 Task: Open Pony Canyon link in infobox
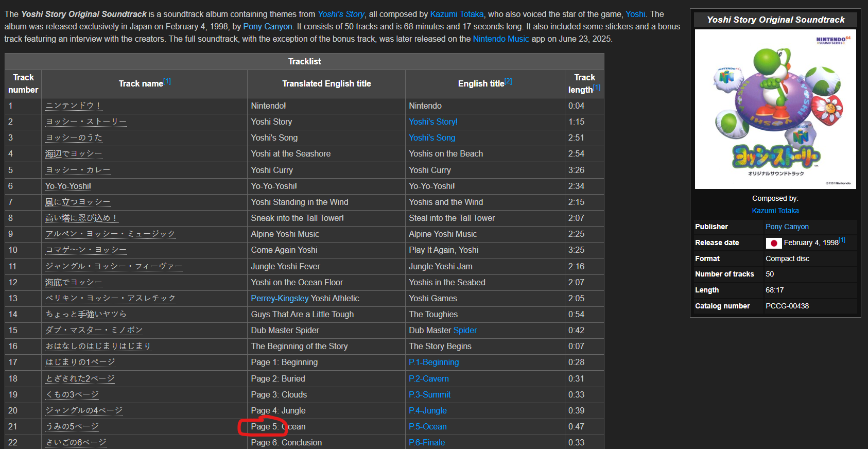pos(787,227)
